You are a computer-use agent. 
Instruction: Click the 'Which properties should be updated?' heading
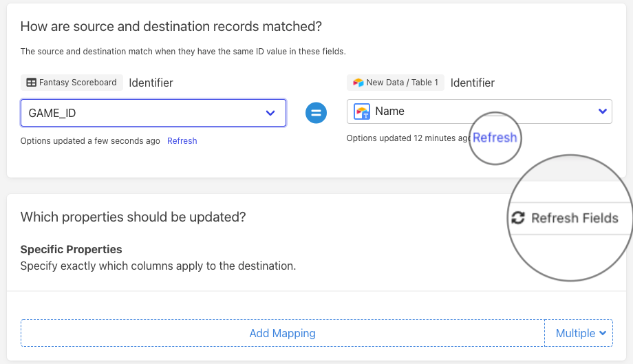click(x=133, y=217)
